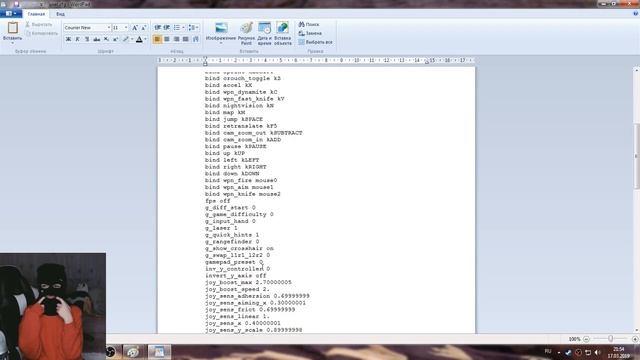
Task: Click the vertical scrollbar thumb
Action: 636,155
